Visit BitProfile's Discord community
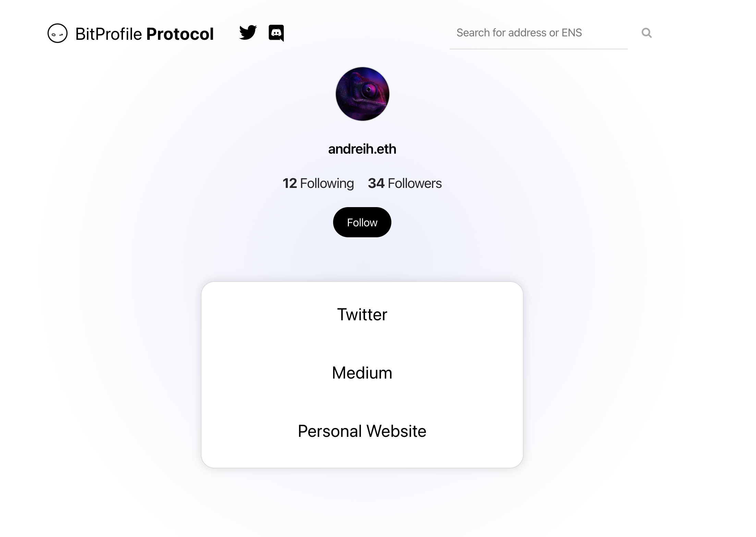The width and height of the screenshot is (756, 537). click(276, 33)
